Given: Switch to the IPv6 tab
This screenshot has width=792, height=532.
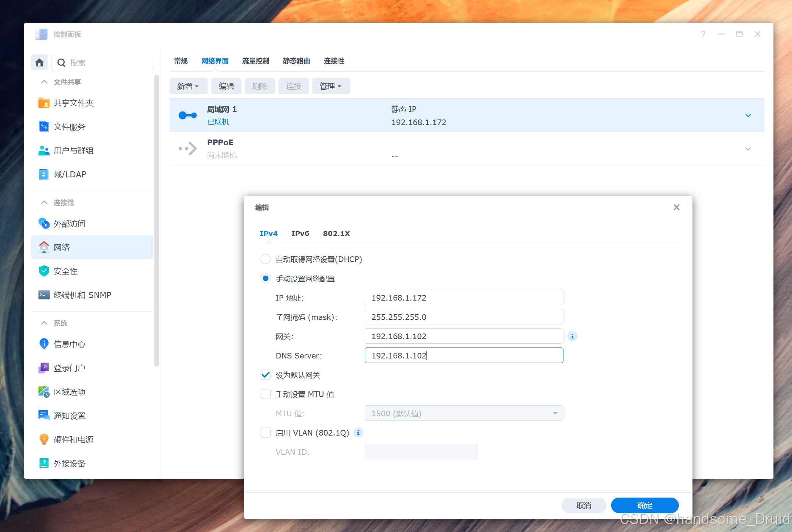Looking at the screenshot, I should click(x=300, y=234).
